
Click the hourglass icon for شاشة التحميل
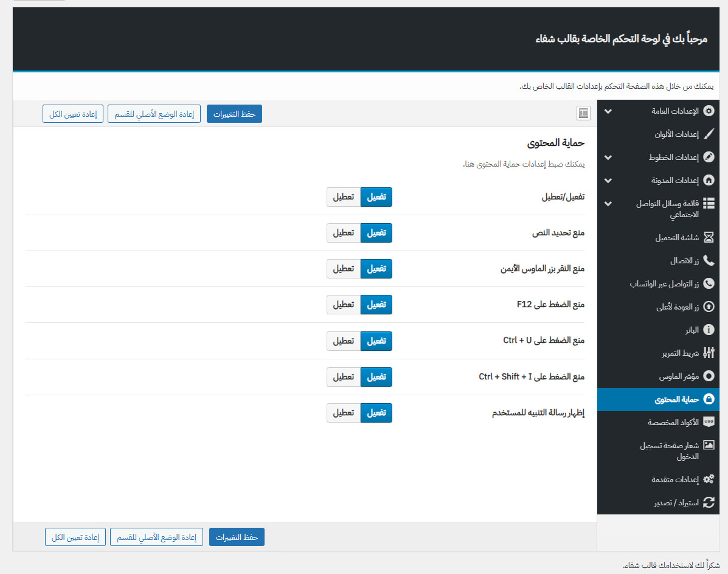click(709, 237)
